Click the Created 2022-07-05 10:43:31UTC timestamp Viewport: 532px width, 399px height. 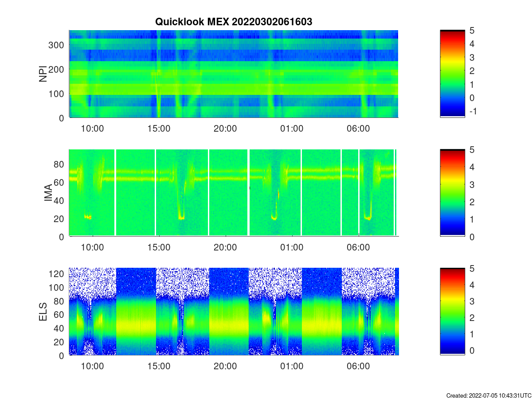click(x=489, y=395)
